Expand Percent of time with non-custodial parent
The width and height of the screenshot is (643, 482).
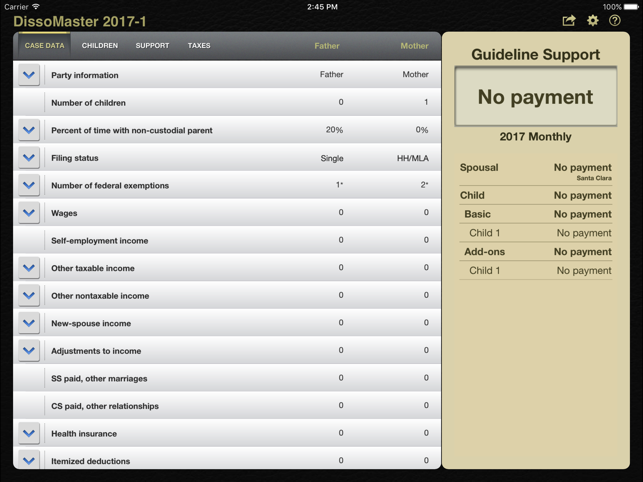29,130
